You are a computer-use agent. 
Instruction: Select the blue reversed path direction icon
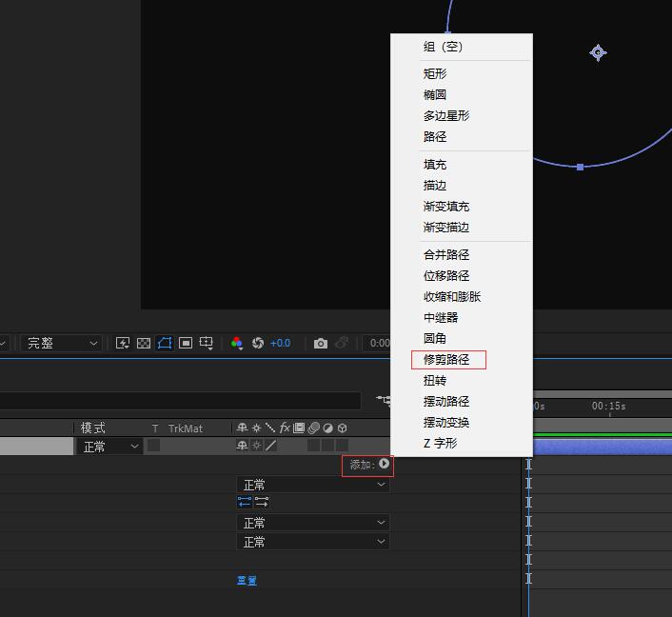coord(245,502)
